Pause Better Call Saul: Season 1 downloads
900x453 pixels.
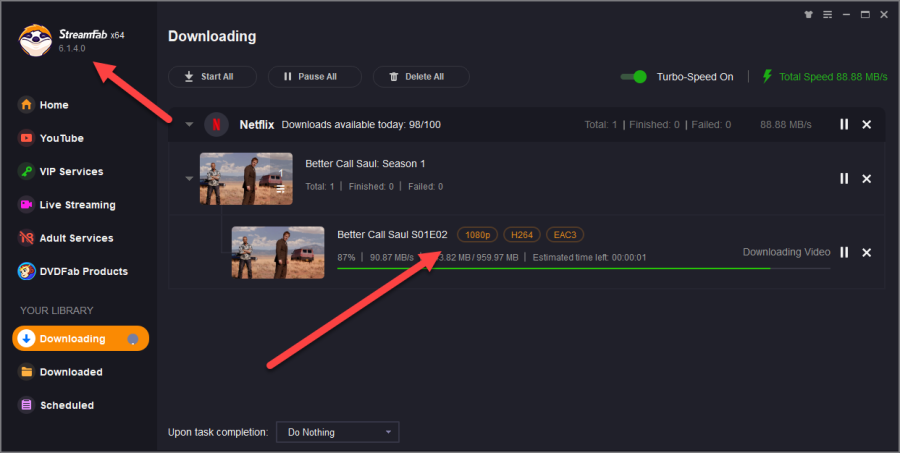click(844, 179)
